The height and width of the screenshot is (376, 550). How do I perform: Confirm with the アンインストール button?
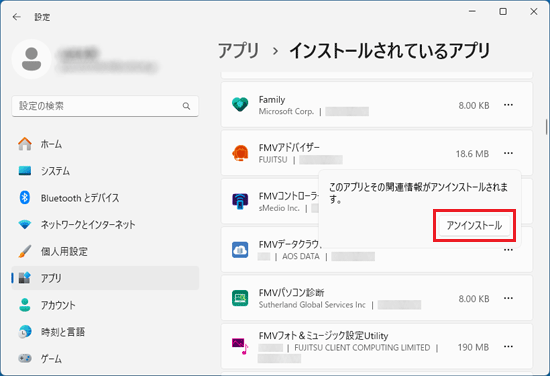click(x=474, y=225)
